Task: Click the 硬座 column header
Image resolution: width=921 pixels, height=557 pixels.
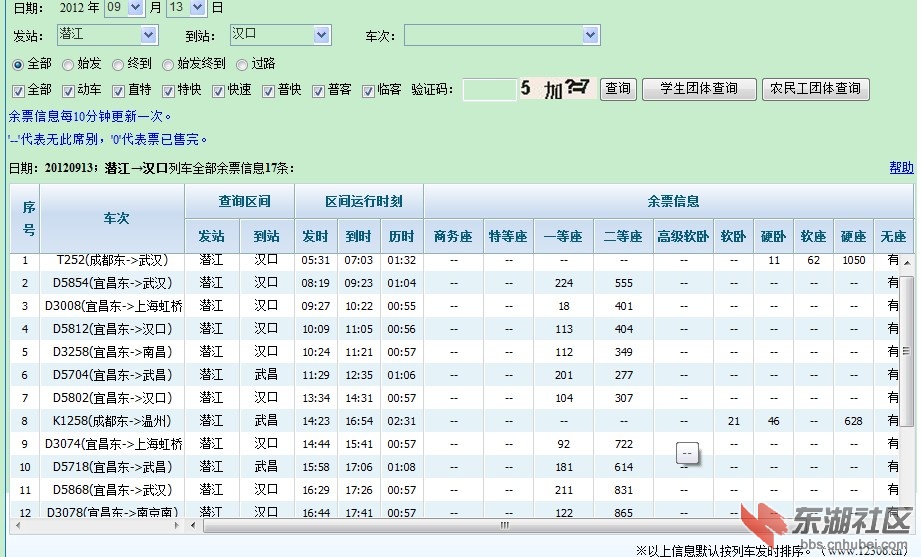Action: click(853, 236)
